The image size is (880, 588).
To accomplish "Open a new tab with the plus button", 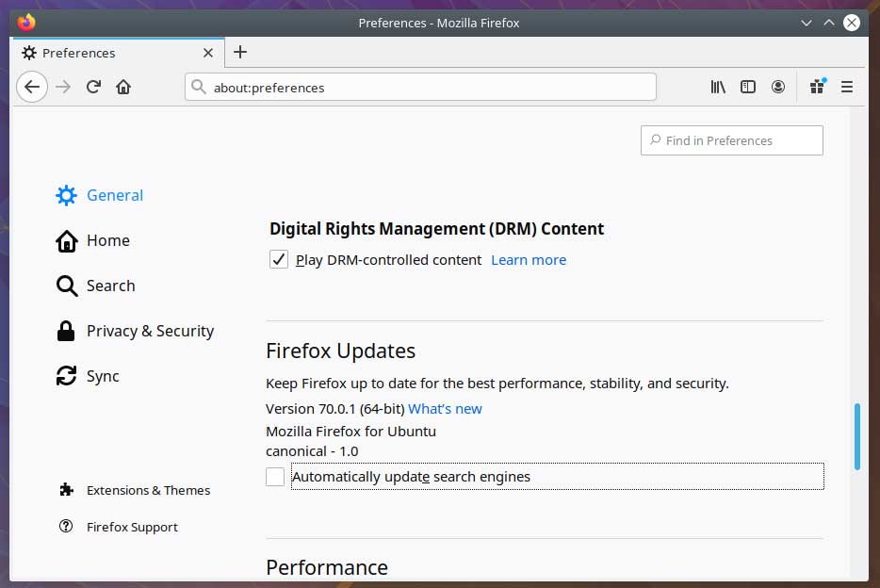I will coord(240,52).
